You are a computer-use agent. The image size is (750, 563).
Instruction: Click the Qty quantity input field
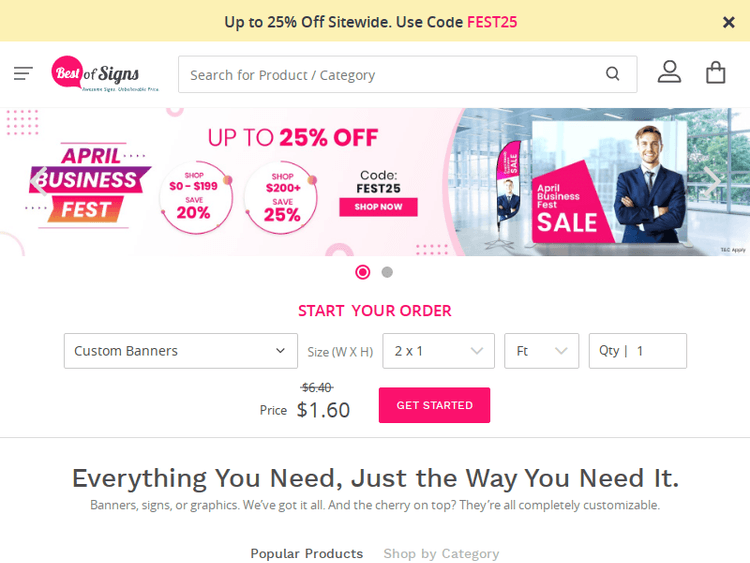[655, 351]
